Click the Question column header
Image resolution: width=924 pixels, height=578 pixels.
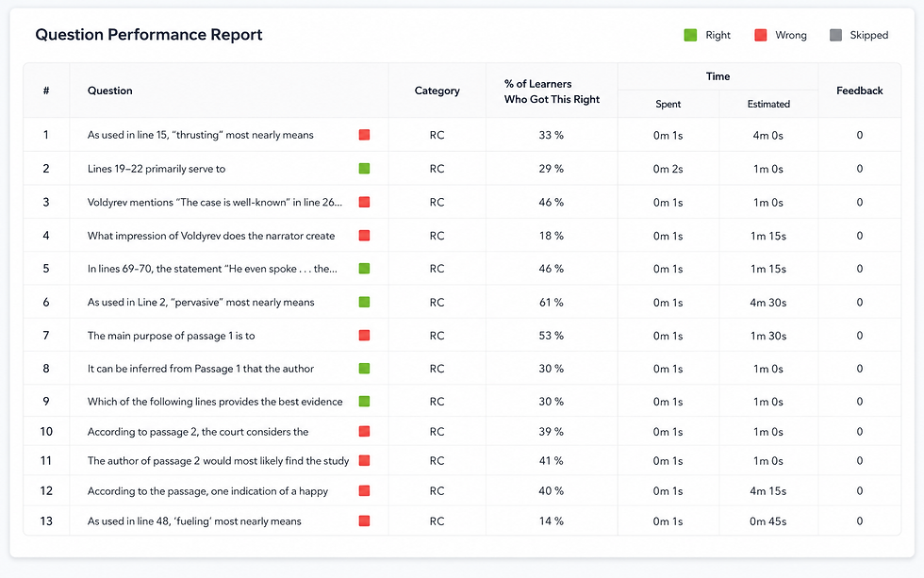click(109, 91)
